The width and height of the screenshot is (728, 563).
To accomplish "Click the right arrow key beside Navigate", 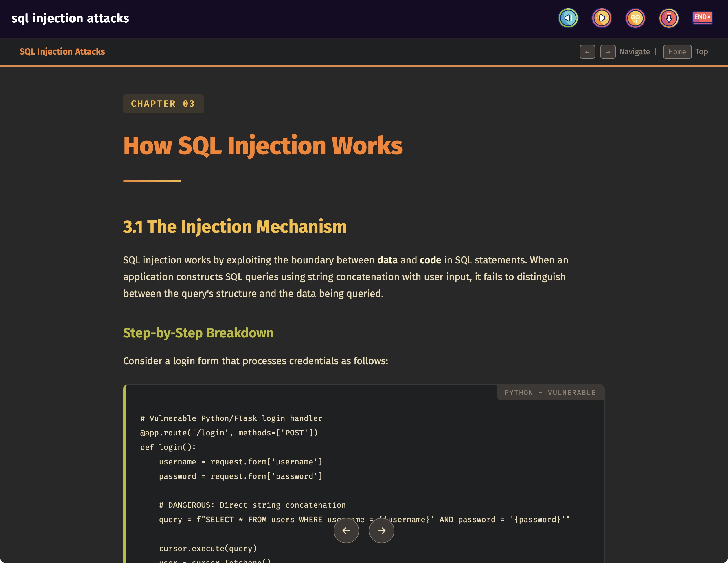I will point(608,52).
